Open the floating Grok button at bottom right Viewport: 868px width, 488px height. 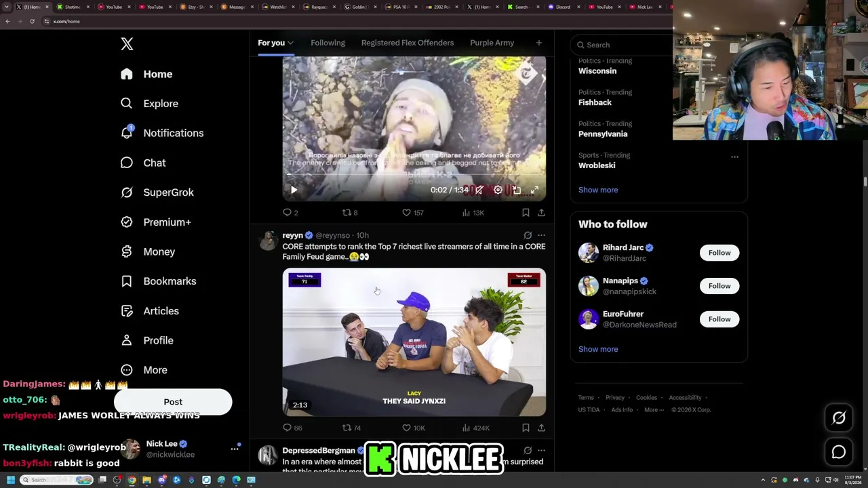[839, 418]
